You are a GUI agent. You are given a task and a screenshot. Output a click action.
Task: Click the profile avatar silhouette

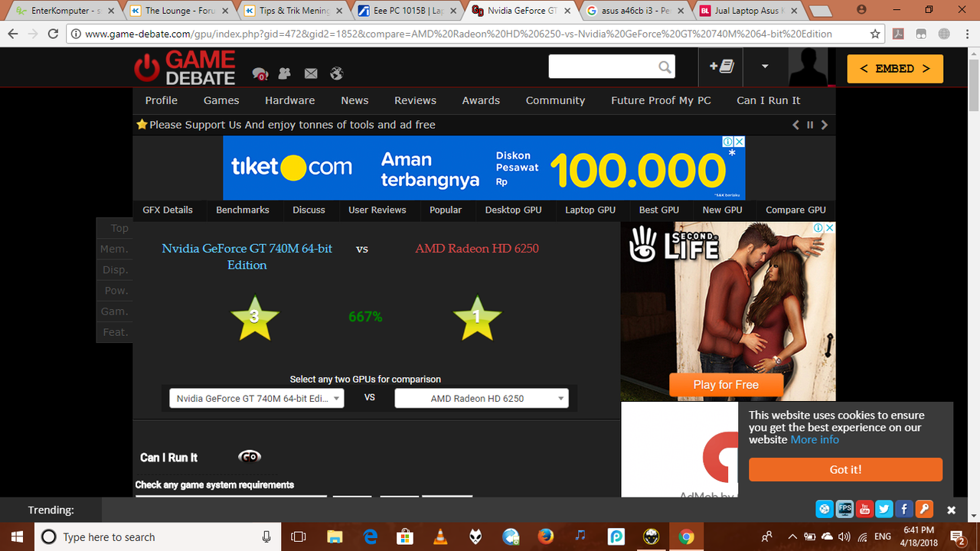coord(808,67)
